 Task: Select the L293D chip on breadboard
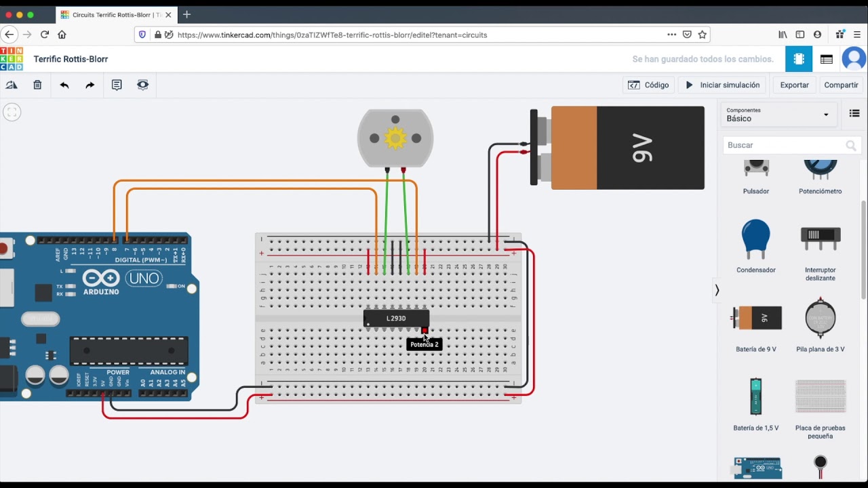coord(396,318)
